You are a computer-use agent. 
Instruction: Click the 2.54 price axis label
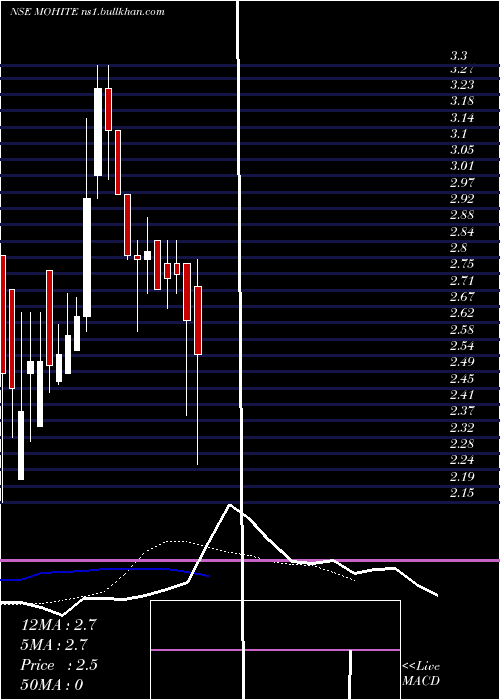(462, 346)
